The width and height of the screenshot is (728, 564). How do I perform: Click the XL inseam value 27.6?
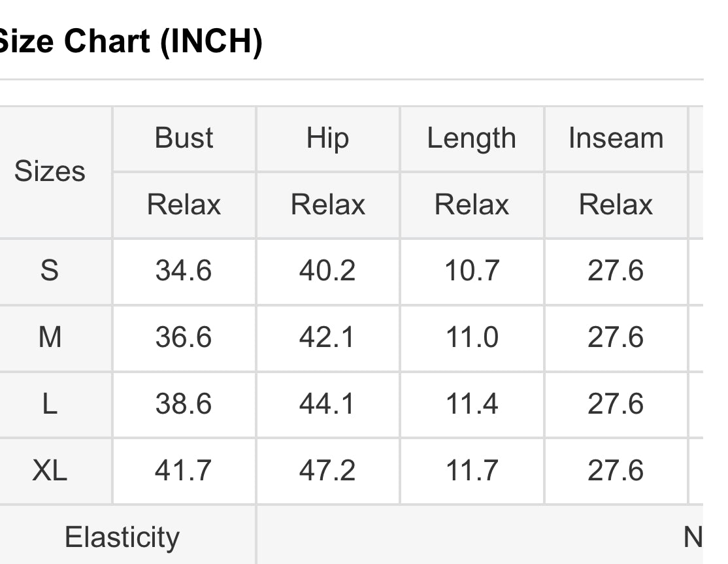coord(616,471)
